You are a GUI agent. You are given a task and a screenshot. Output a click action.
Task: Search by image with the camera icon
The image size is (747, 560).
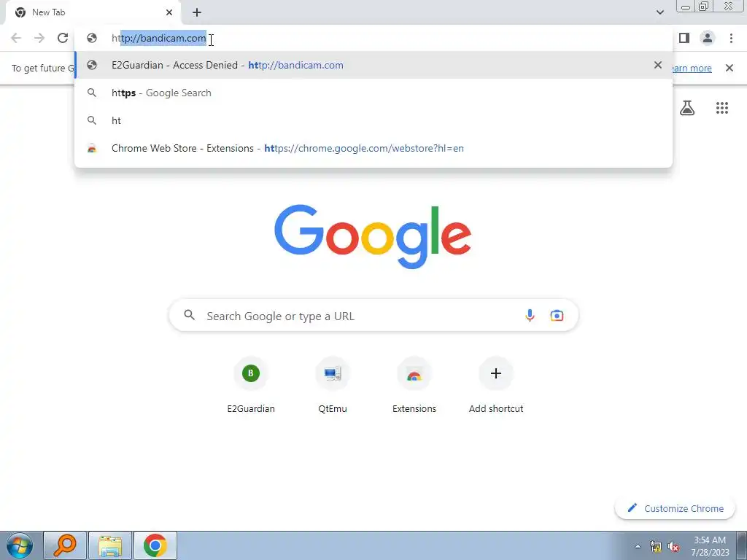pyautogui.click(x=557, y=316)
